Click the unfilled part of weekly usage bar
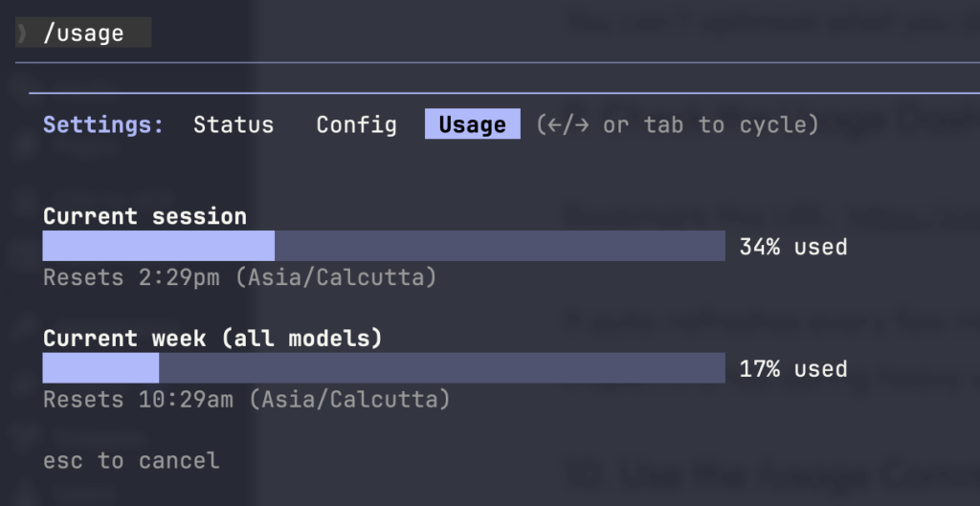The image size is (980, 506). [441, 368]
